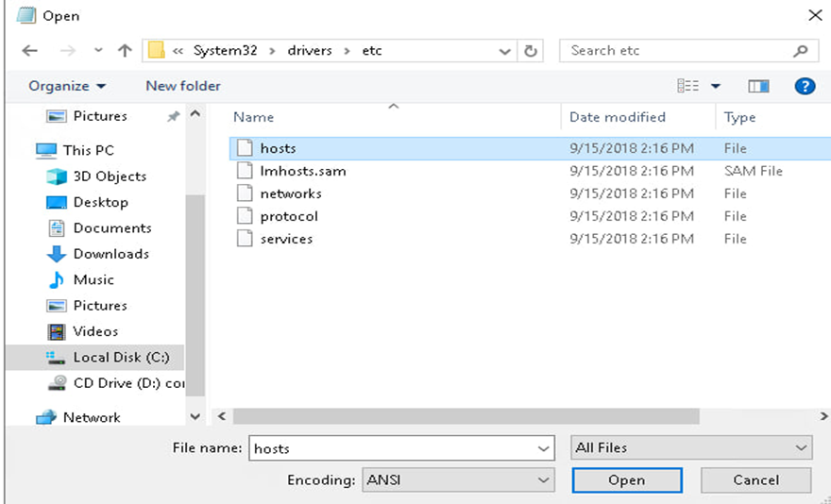Open Downloads in navigation pane
831x504 pixels.
coord(110,254)
